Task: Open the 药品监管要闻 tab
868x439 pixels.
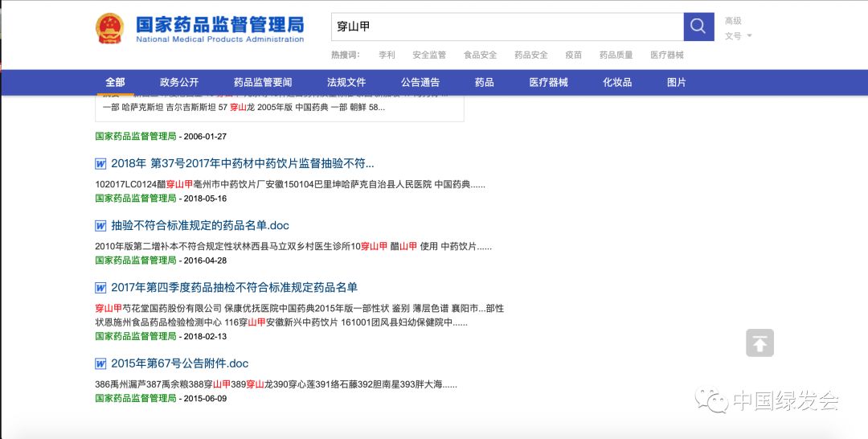Action: pyautogui.click(x=263, y=83)
